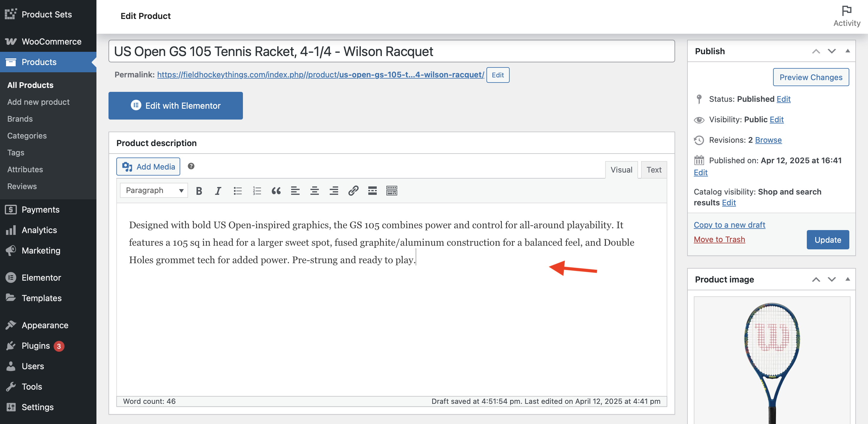Move the Product image box up

[x=816, y=279]
